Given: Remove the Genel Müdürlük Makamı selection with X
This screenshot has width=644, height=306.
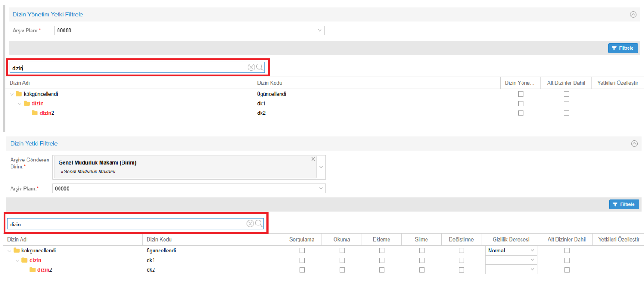Looking at the screenshot, I should point(313,159).
